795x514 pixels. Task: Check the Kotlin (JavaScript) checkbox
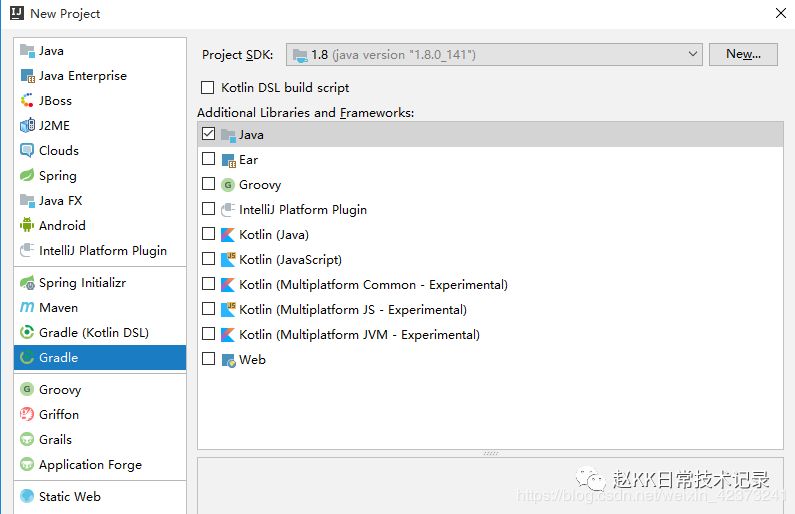coord(208,259)
